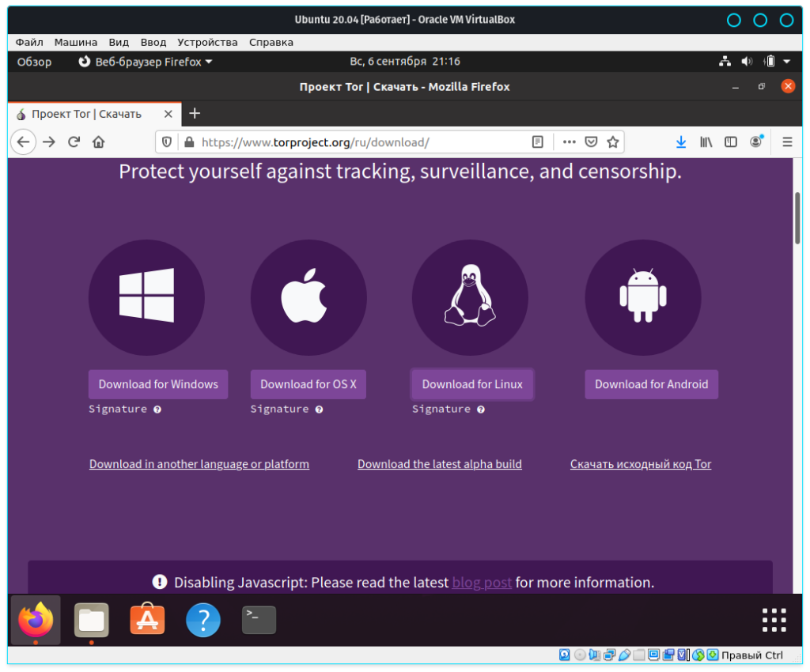Save page to Pocket icon
This screenshot has width=810, height=672.
pos(591,142)
